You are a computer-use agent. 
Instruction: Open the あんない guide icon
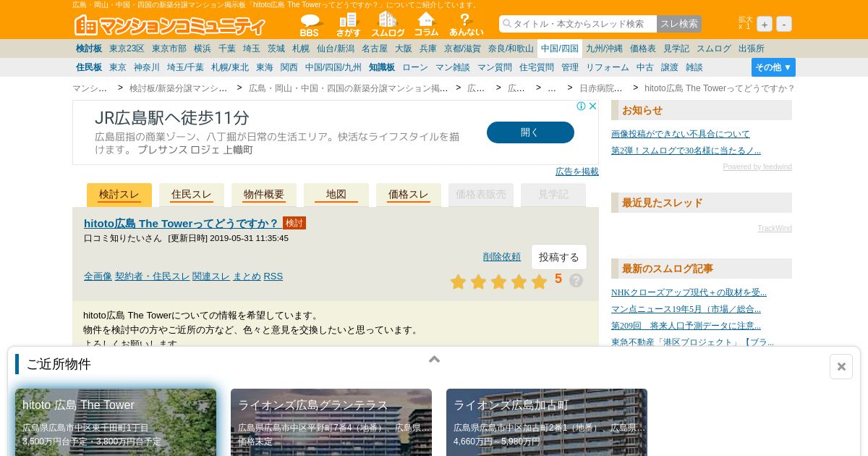[466, 25]
